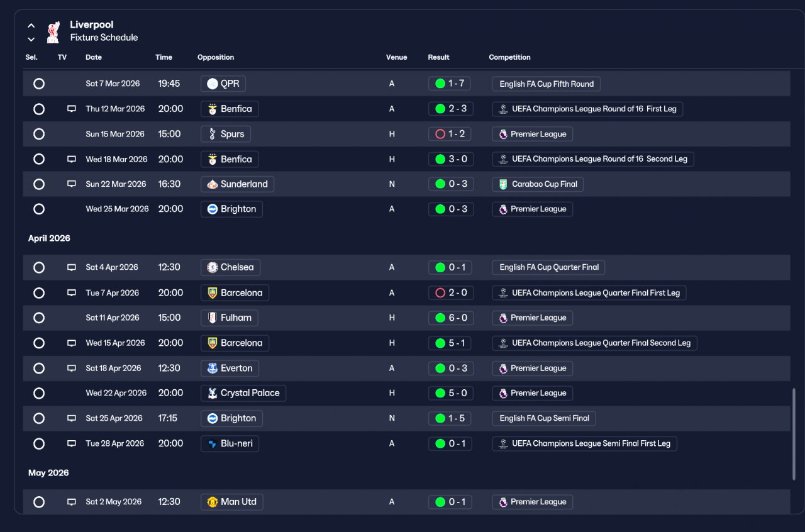Viewport: 805px width, 532px height.
Task: Open the 5 - 1 result against Barcelona
Action: point(450,343)
